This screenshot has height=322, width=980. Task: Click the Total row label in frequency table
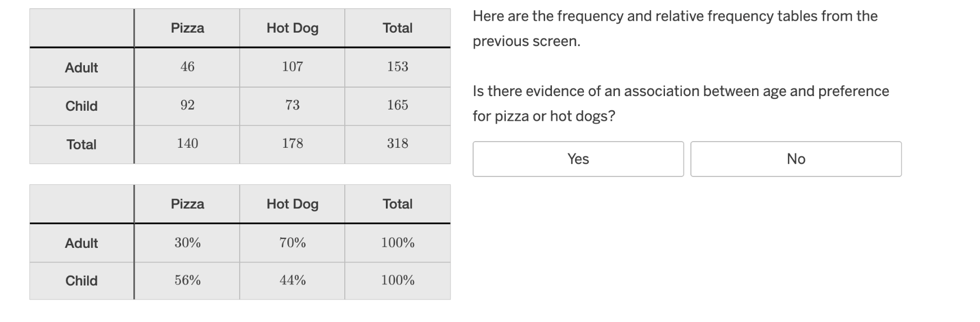click(82, 144)
